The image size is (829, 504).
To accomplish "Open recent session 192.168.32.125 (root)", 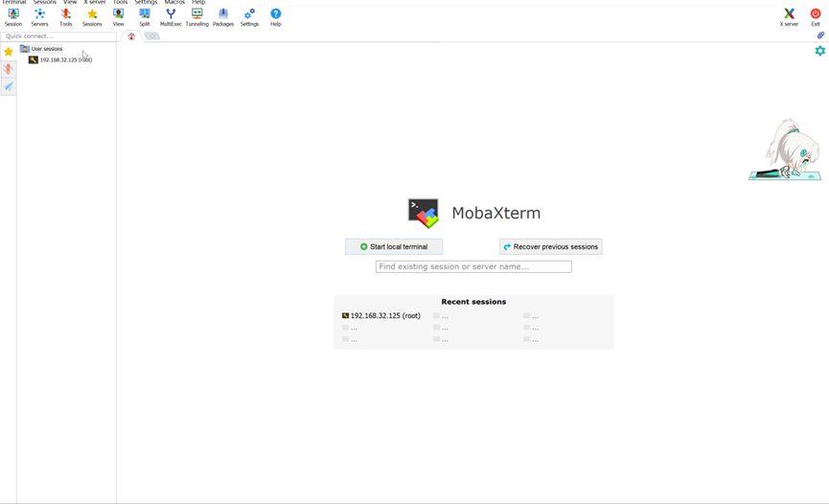I will 381,316.
